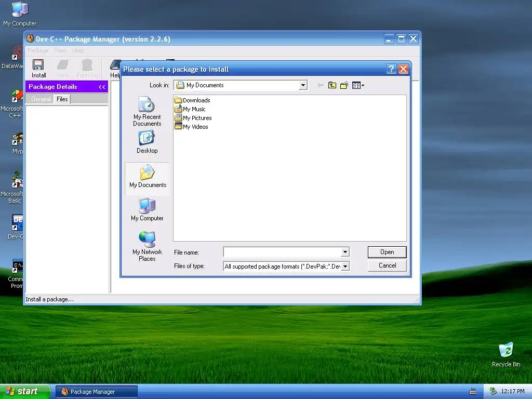Maximize the Package Manager window
Viewport: 532px width, 399px height.
401,39
